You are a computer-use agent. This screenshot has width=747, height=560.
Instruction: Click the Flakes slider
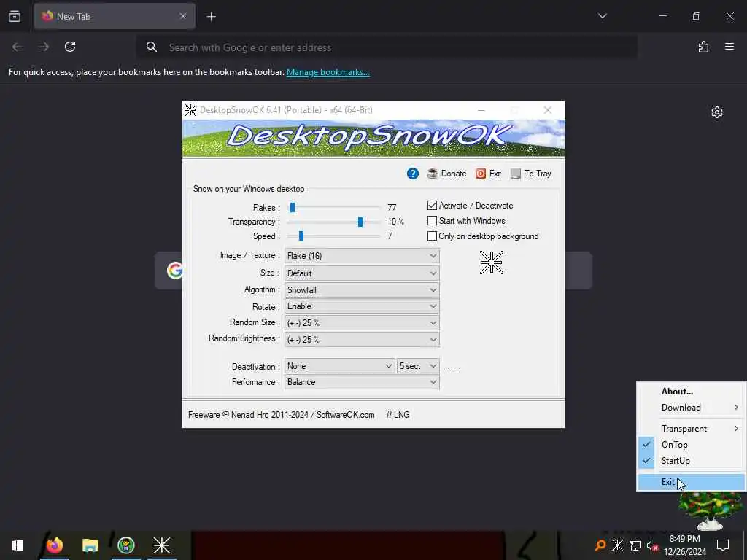point(334,208)
